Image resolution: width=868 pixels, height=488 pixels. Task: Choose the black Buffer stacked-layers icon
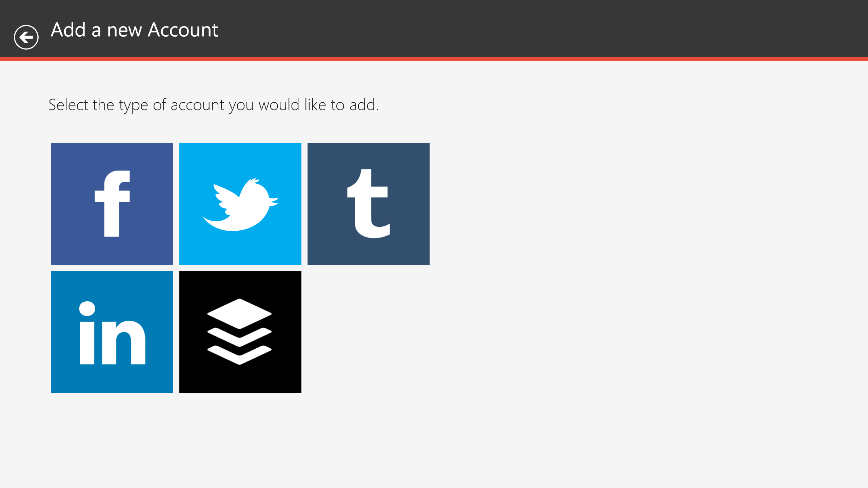[x=240, y=331]
